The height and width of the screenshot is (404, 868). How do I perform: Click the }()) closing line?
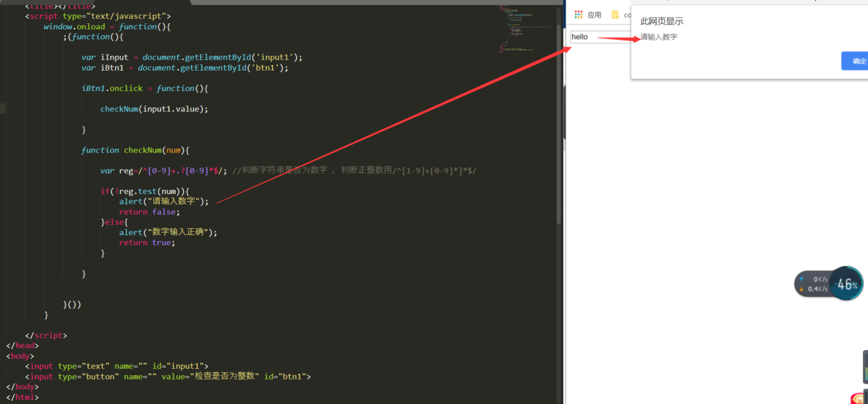click(x=72, y=305)
